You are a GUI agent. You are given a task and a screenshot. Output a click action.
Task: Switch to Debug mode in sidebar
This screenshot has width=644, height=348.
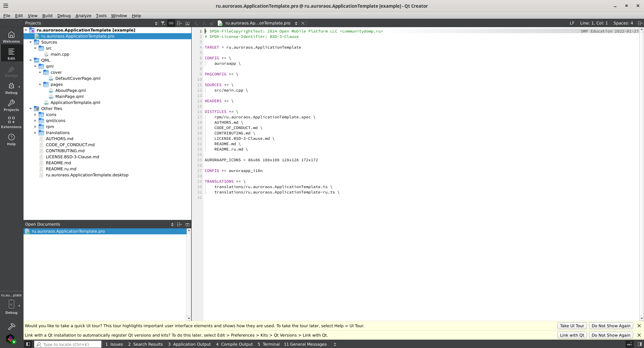point(11,89)
